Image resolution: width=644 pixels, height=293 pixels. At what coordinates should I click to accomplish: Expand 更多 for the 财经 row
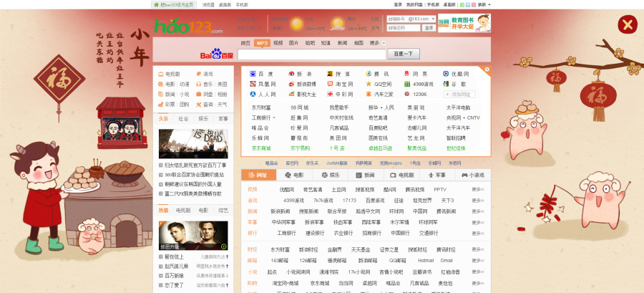click(x=478, y=250)
